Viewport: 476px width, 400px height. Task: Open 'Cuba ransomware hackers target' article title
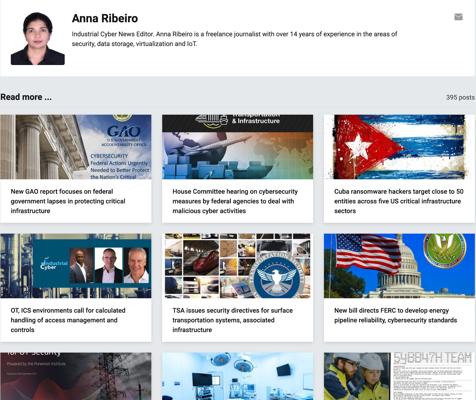399,201
